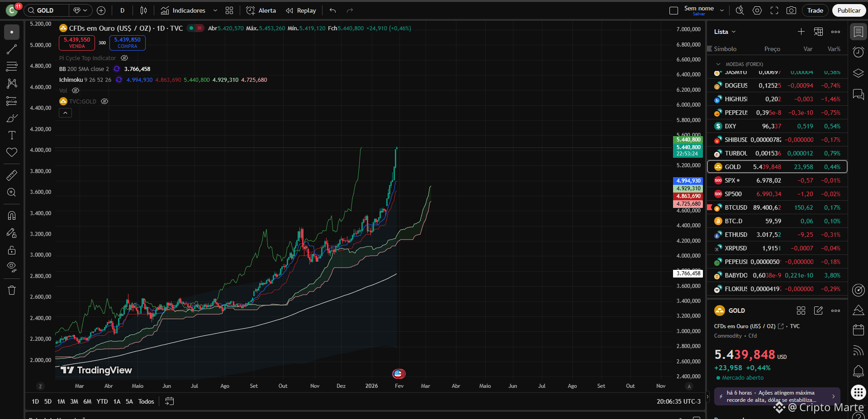Toggle visibility of the Vol indicator
This screenshot has height=419, width=868.
tap(76, 90)
